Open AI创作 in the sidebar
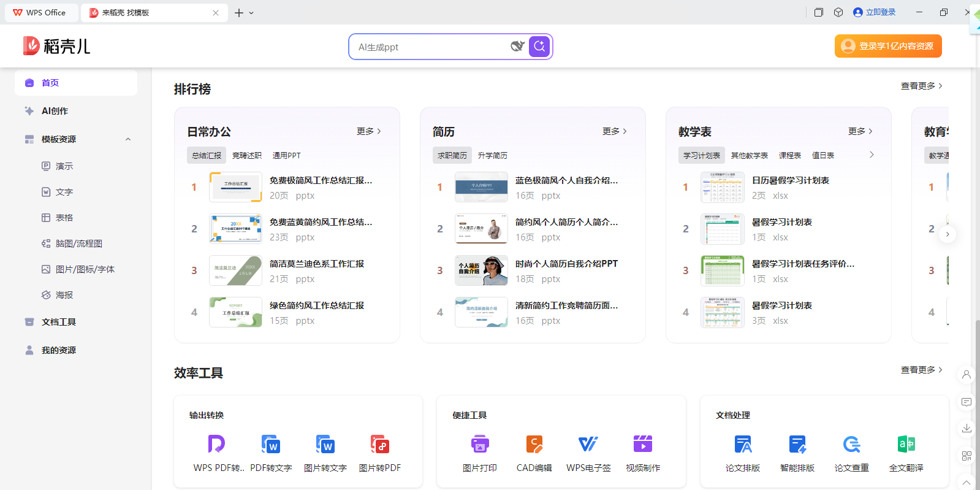The image size is (980, 490). (x=55, y=111)
